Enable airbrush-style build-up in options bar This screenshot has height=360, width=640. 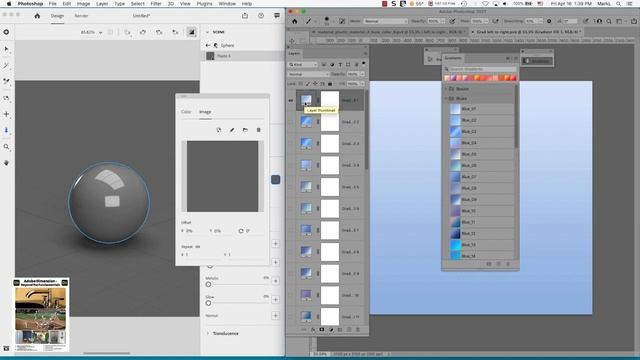click(496, 21)
